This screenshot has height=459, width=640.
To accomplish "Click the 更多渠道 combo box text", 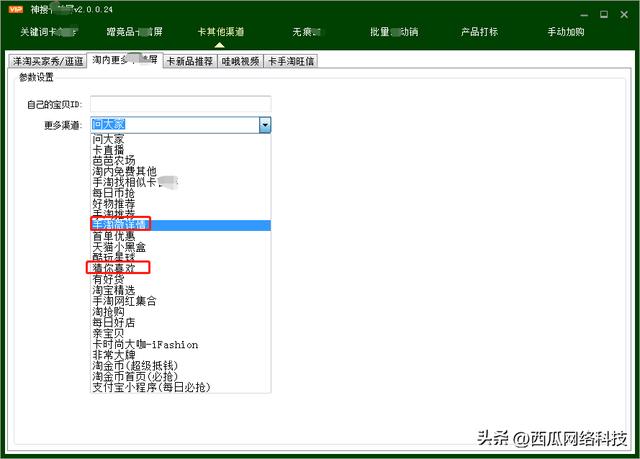I will (x=175, y=125).
